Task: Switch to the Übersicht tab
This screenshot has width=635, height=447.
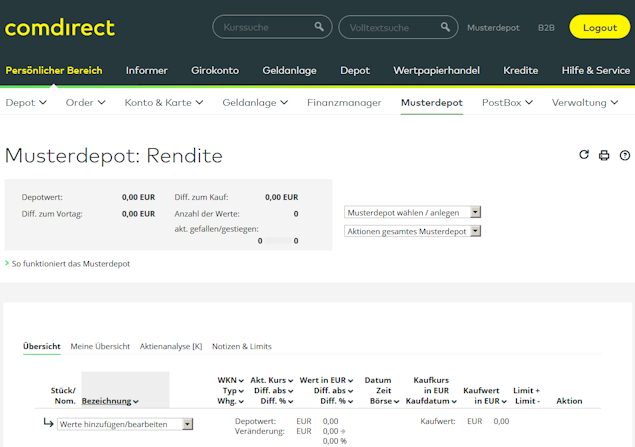Action: tap(42, 346)
